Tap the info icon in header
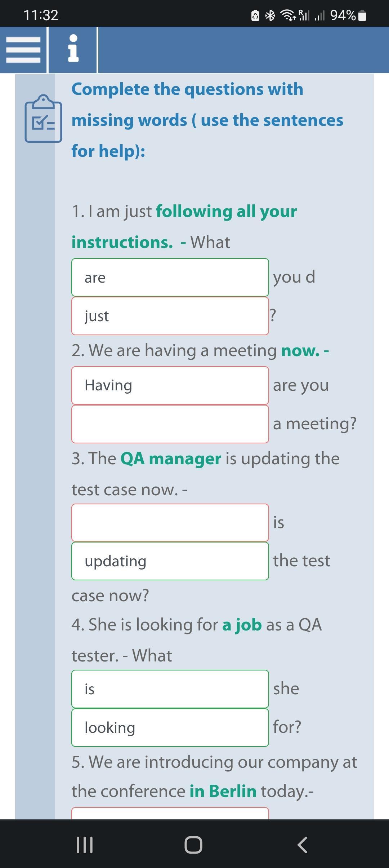This screenshot has height=868, width=389. 73,48
